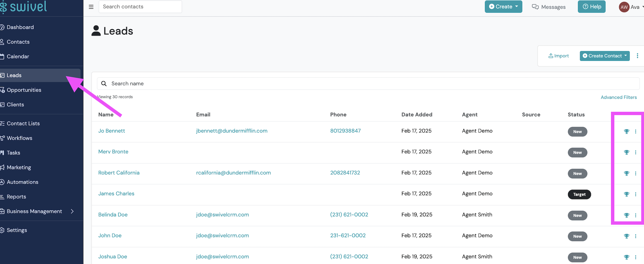Go to Dashboard in the sidebar
Image resolution: width=644 pixels, height=264 pixels.
(20, 27)
